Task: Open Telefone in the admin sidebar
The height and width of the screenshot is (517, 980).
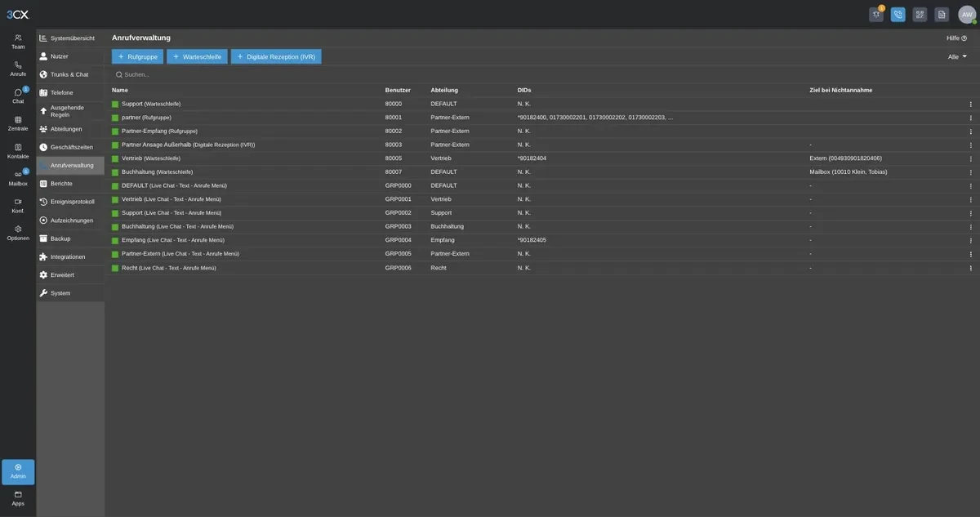Action: pyautogui.click(x=70, y=92)
